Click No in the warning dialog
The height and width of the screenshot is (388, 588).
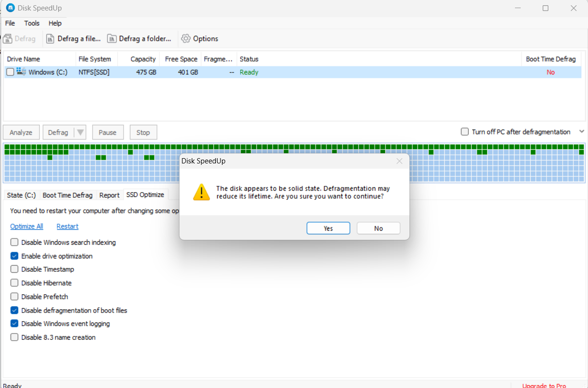click(378, 228)
